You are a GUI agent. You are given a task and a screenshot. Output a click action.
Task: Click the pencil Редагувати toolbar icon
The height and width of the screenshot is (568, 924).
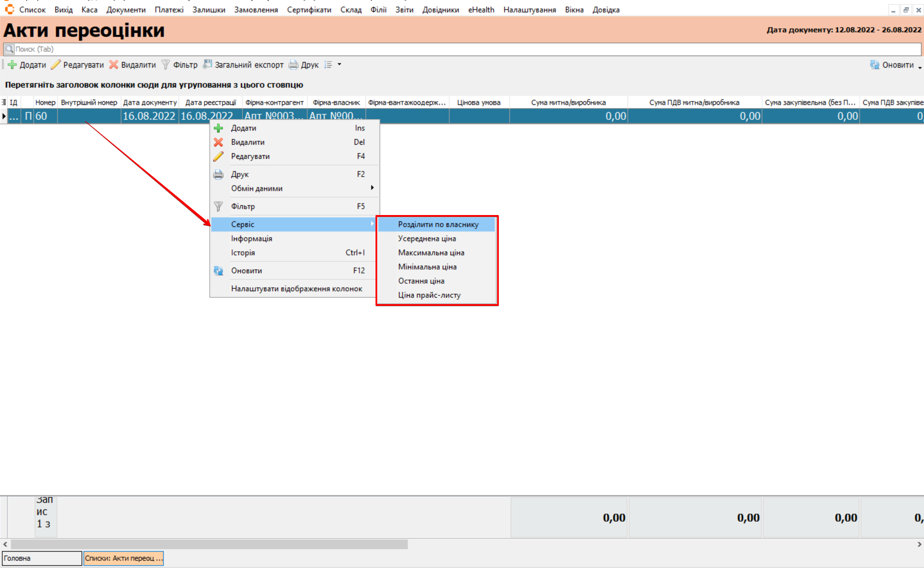[56, 65]
